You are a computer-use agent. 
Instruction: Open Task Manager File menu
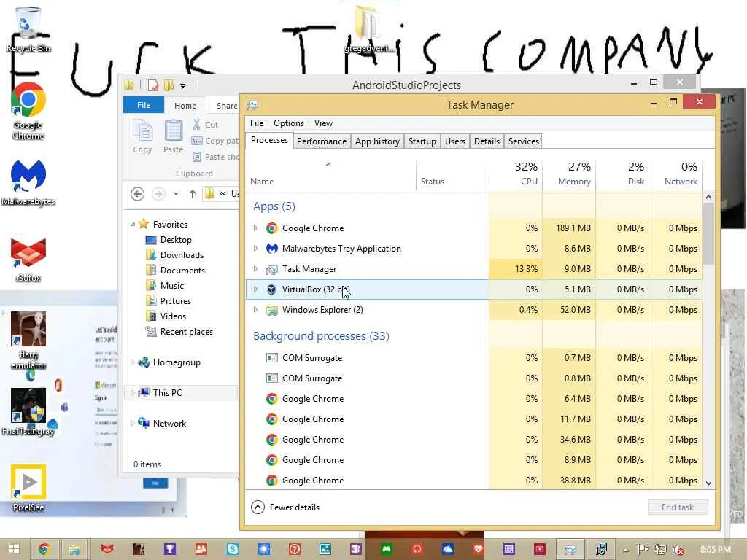(x=257, y=123)
